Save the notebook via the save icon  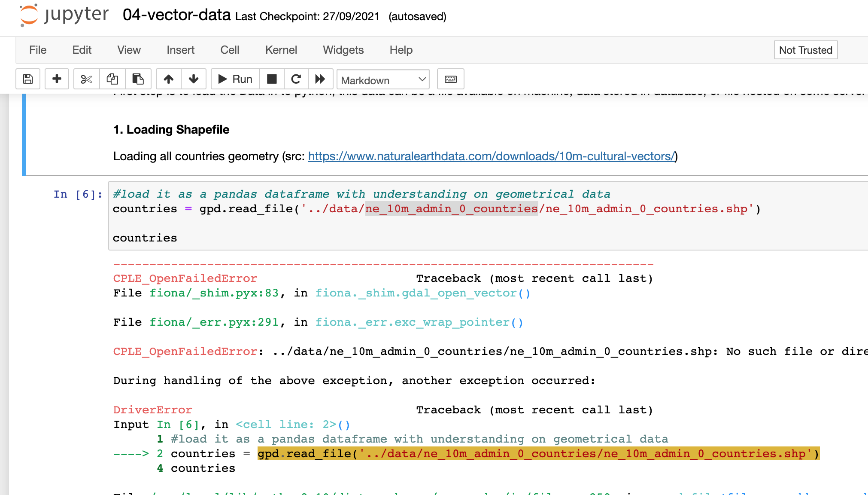[27, 79]
